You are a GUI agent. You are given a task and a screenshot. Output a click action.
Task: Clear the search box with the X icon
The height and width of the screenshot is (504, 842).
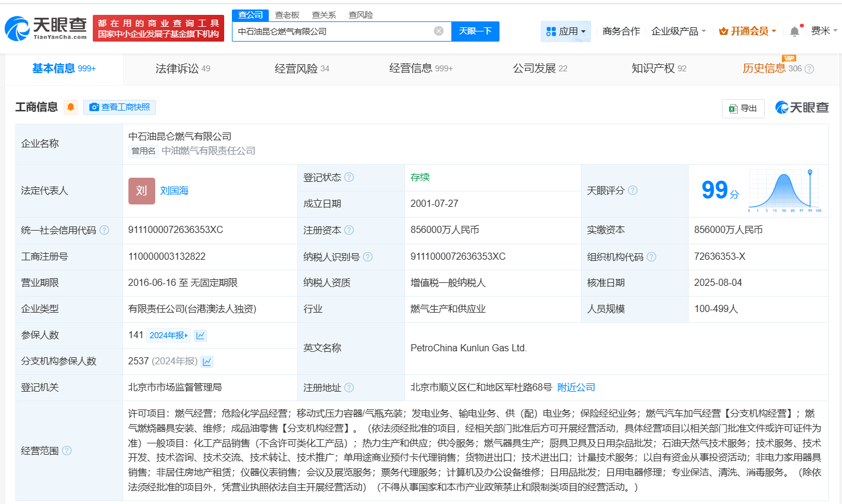[439, 31]
